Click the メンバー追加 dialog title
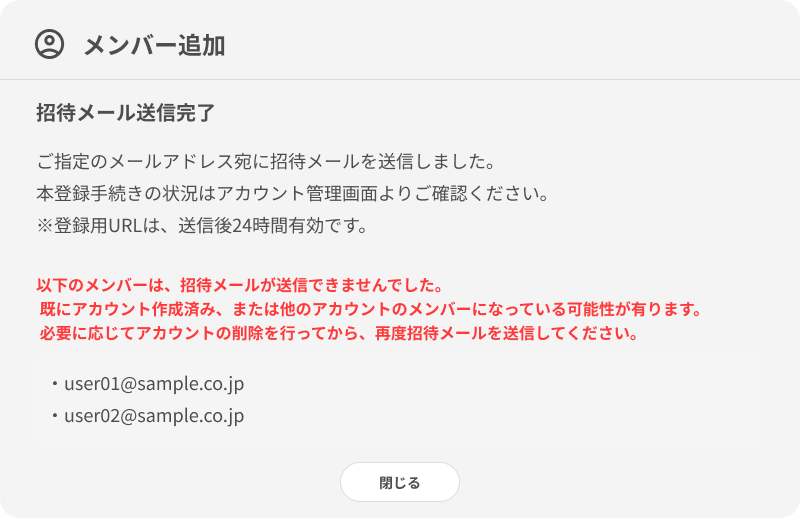The width and height of the screenshot is (800, 518). tap(154, 44)
